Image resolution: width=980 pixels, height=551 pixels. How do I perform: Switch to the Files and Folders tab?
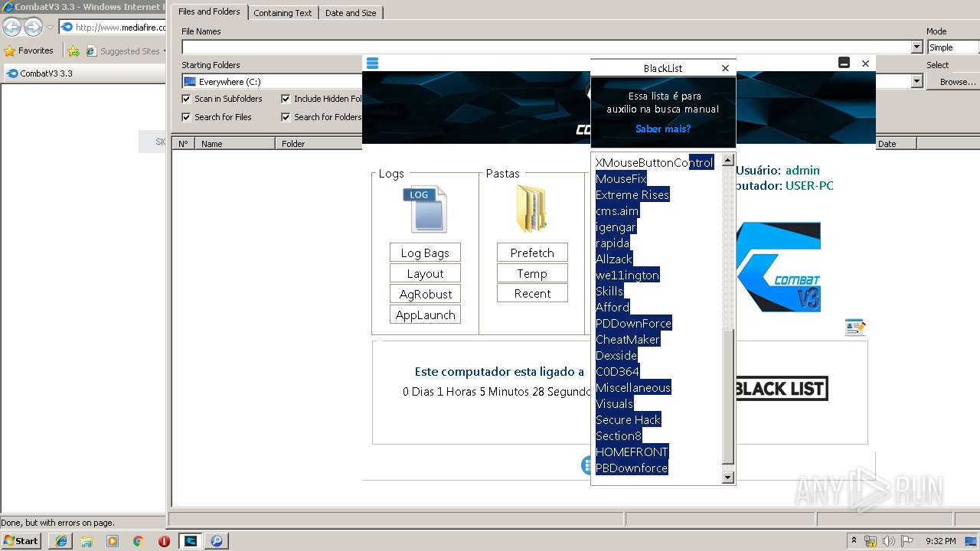209,11
